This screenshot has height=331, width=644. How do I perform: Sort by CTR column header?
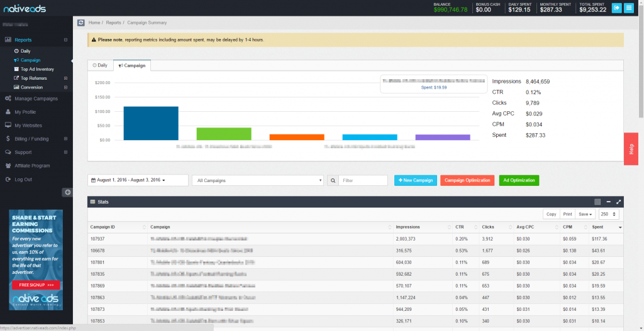tap(465, 227)
